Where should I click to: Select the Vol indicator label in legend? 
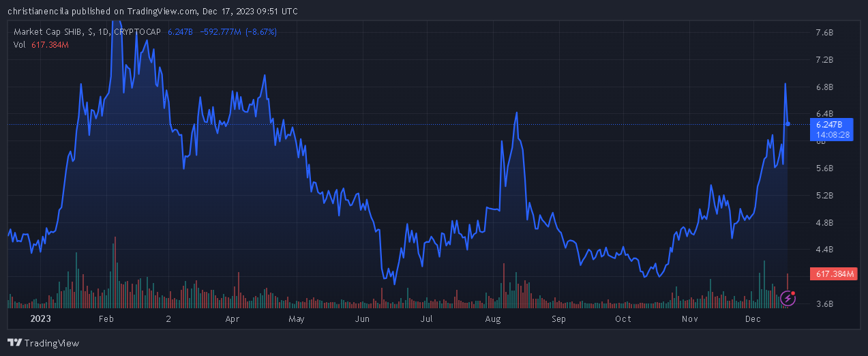20,44
